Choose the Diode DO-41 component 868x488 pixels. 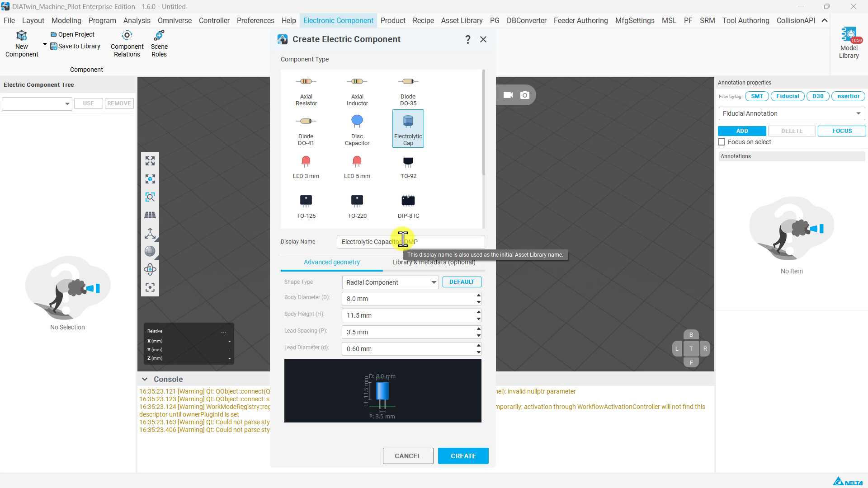306,130
